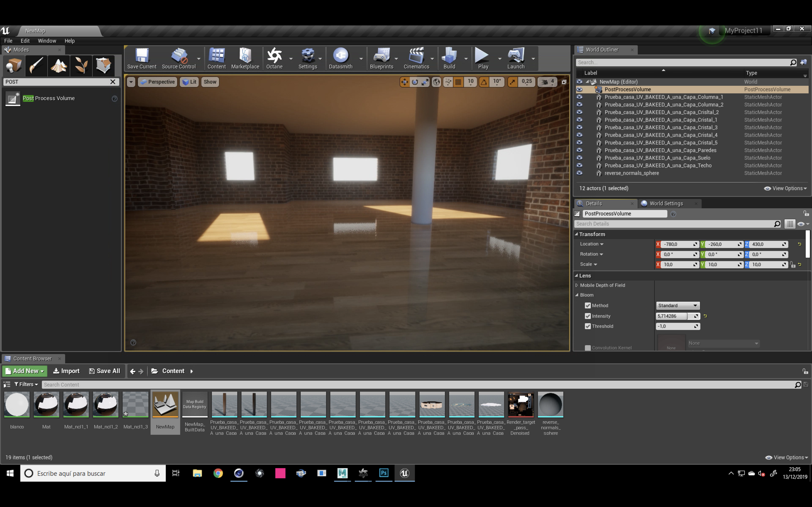Click the Add New button
The height and width of the screenshot is (507, 812).
point(25,371)
